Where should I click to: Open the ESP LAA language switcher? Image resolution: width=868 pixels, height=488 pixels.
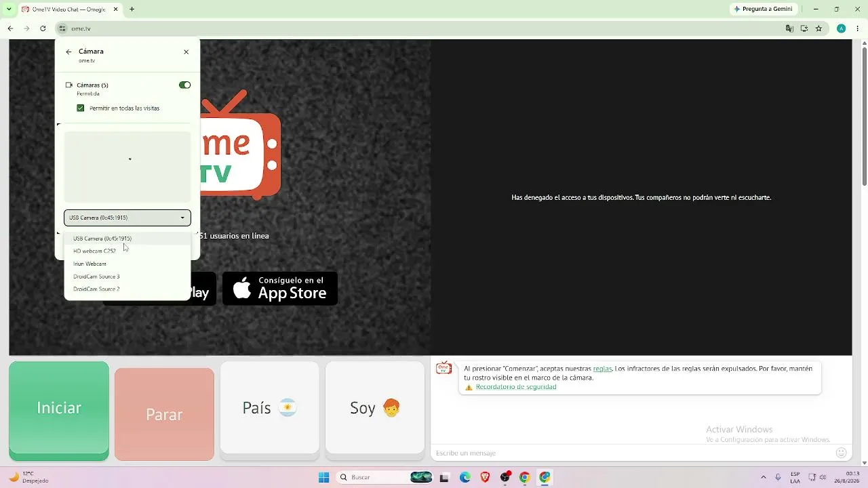tap(795, 477)
